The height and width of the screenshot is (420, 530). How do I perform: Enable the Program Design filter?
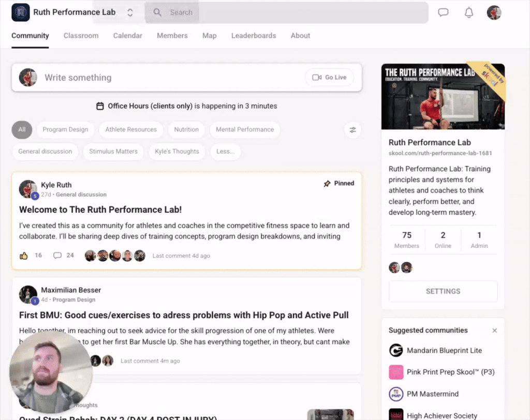click(65, 130)
